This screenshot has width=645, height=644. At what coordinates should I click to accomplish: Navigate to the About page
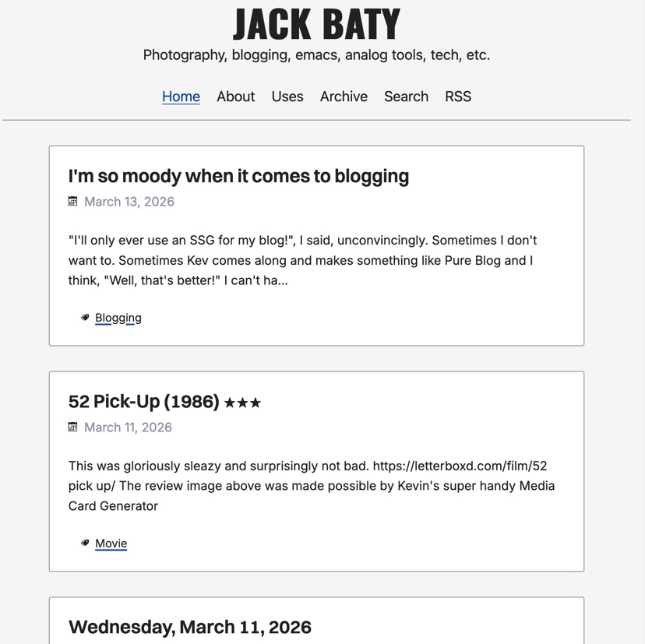235,97
